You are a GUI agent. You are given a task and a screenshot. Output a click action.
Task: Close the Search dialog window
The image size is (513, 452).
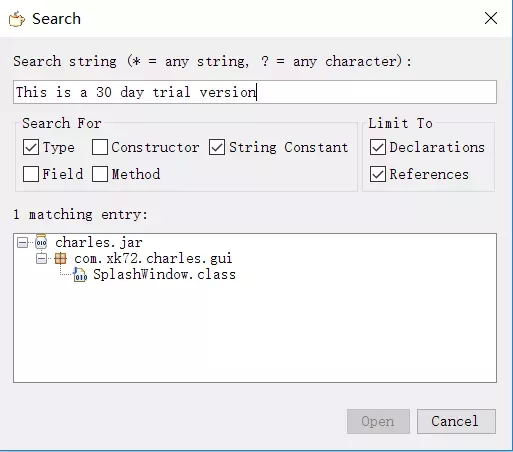pos(491,18)
